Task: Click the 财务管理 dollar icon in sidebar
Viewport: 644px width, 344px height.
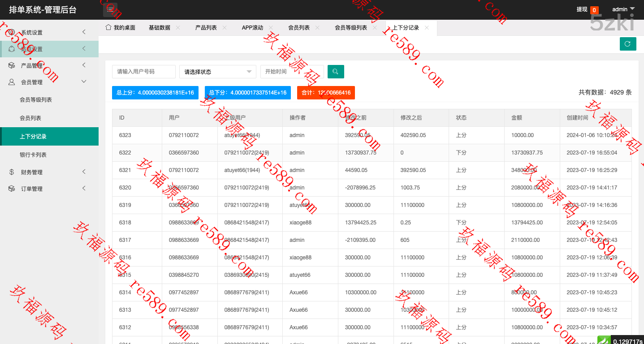Action: tap(12, 172)
